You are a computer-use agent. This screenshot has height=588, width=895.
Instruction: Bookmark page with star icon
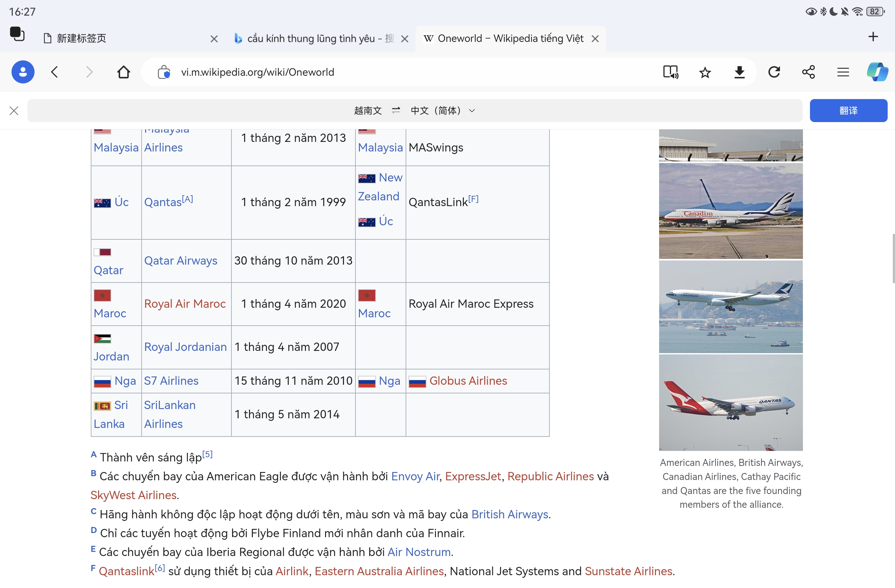click(705, 72)
